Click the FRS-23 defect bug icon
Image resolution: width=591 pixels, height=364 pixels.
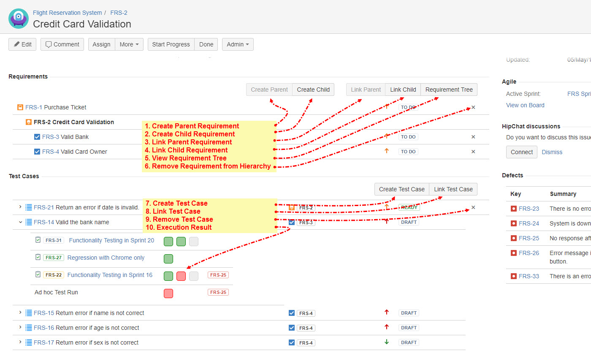pos(513,209)
